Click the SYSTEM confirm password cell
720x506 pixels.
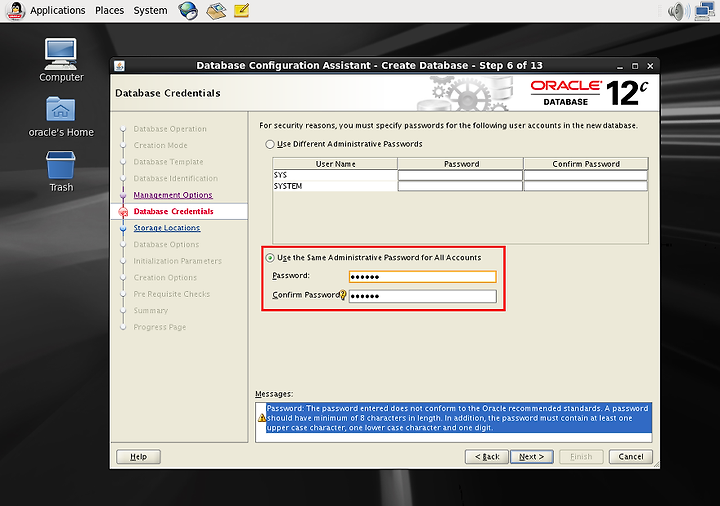point(585,186)
